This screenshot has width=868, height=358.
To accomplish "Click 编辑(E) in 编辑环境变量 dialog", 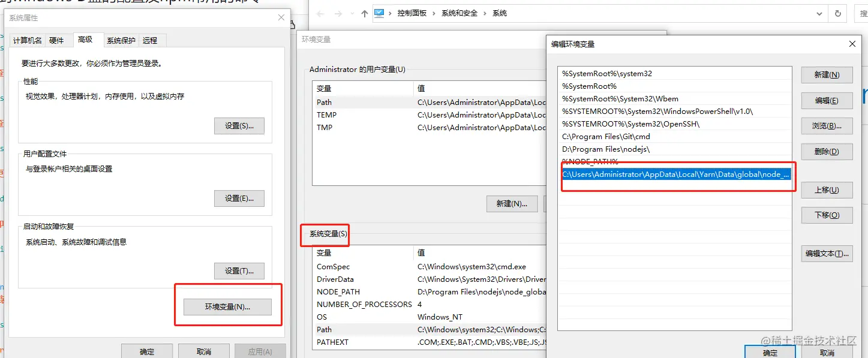I will click(827, 100).
